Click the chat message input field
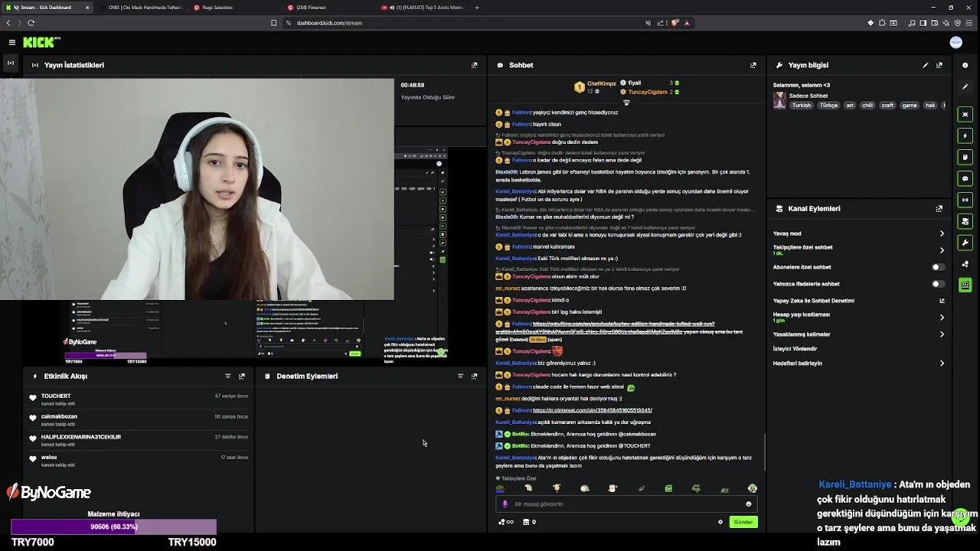Image resolution: width=980 pixels, height=551 pixels. pyautogui.click(x=626, y=504)
